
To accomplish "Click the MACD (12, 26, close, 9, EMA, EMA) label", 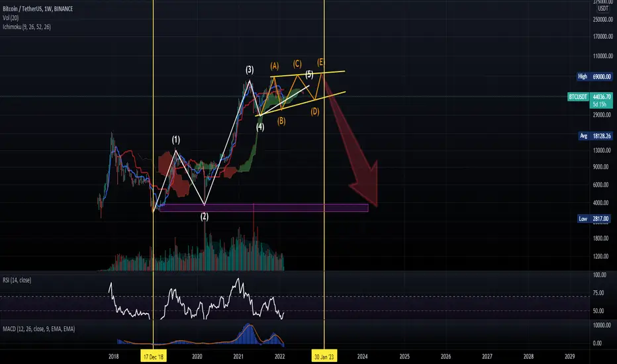I will pos(38,329).
